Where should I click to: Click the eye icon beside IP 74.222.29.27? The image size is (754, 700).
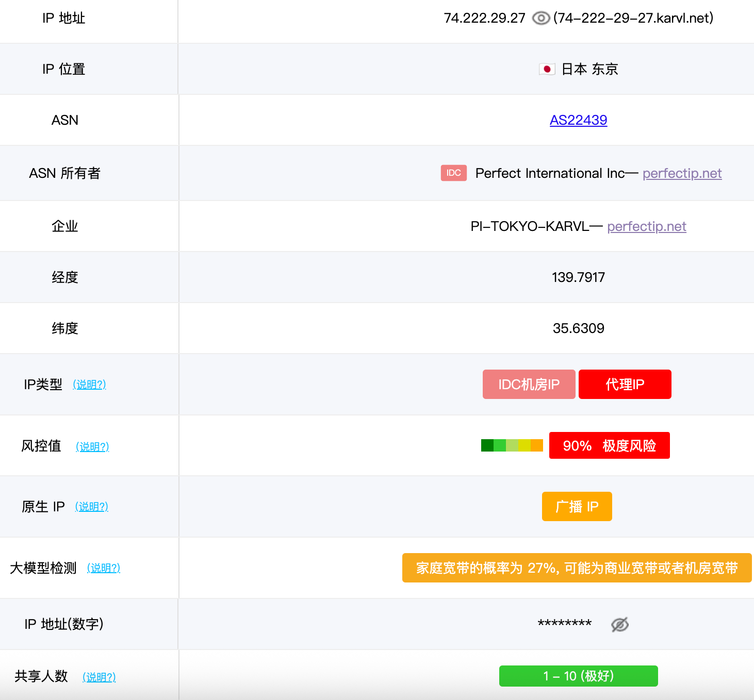coord(540,19)
